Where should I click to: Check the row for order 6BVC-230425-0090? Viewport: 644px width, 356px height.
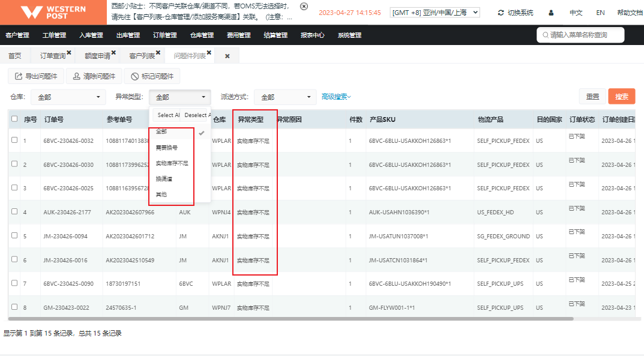(x=14, y=283)
